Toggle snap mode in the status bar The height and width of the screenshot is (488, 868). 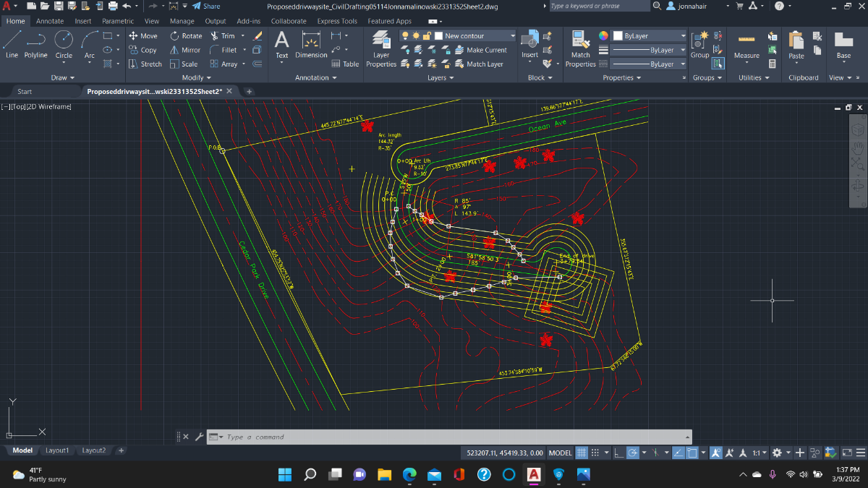point(595,453)
